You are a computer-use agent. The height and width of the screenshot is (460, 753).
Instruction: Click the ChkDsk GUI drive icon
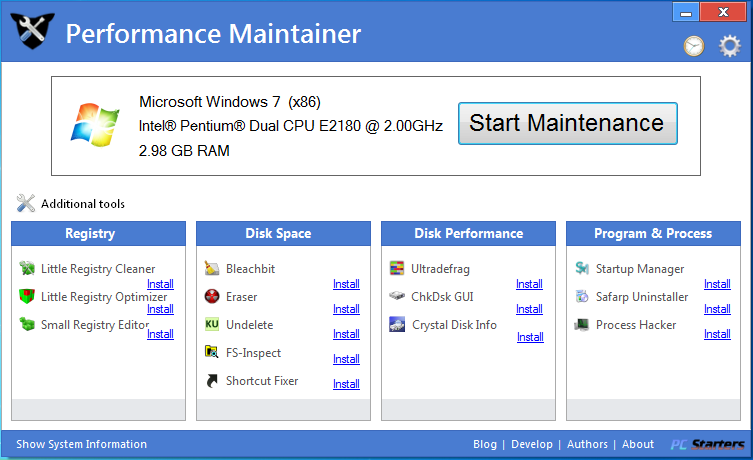coord(397,295)
